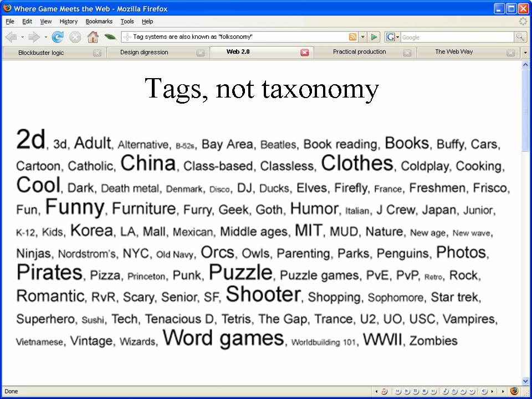Click the "Pirates" tag
Viewport: 532px width, 399px height.
click(x=49, y=272)
